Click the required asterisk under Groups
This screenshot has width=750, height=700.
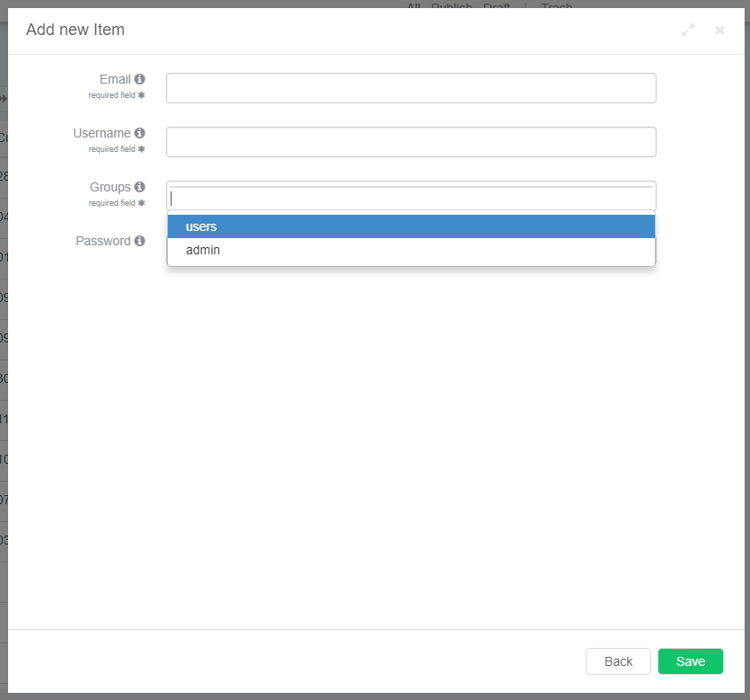[x=141, y=203]
